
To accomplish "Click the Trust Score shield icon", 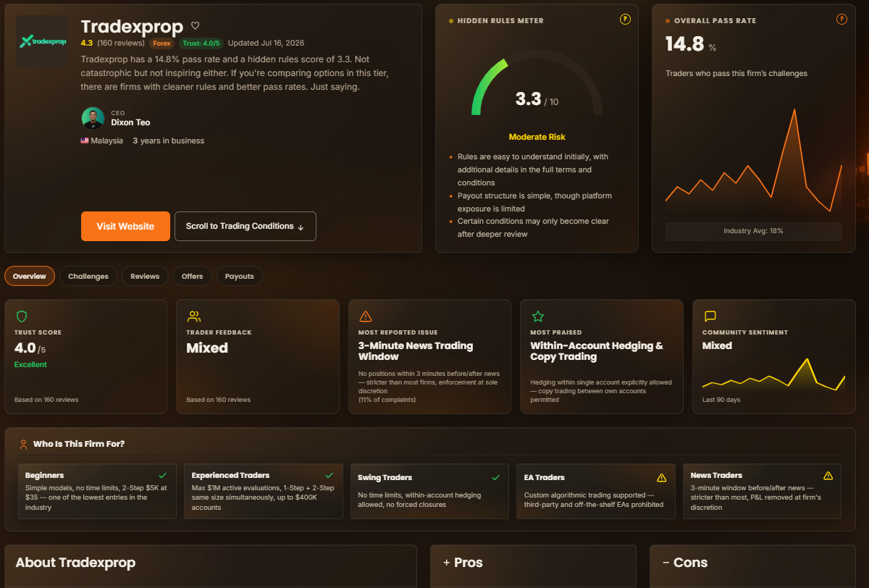I will 22,316.
